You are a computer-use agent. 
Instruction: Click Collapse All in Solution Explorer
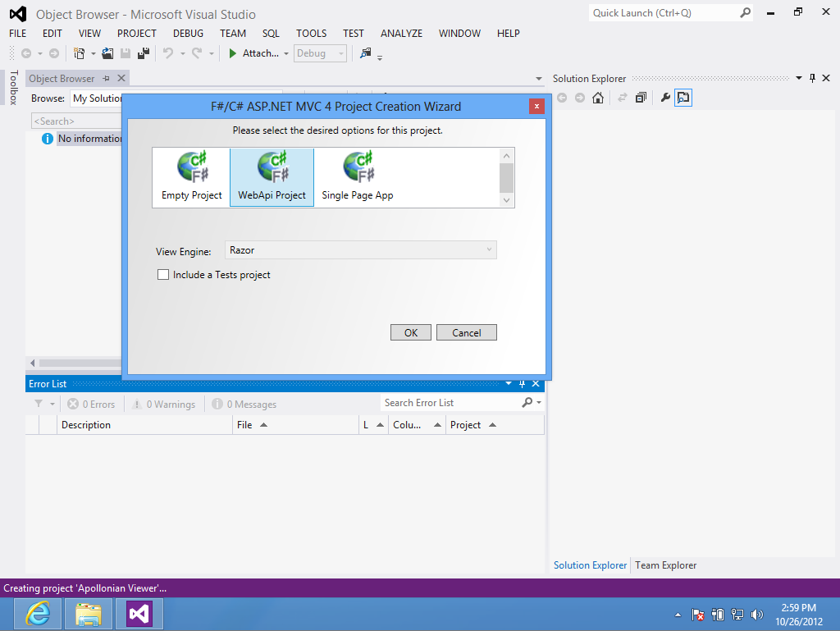[x=641, y=98]
